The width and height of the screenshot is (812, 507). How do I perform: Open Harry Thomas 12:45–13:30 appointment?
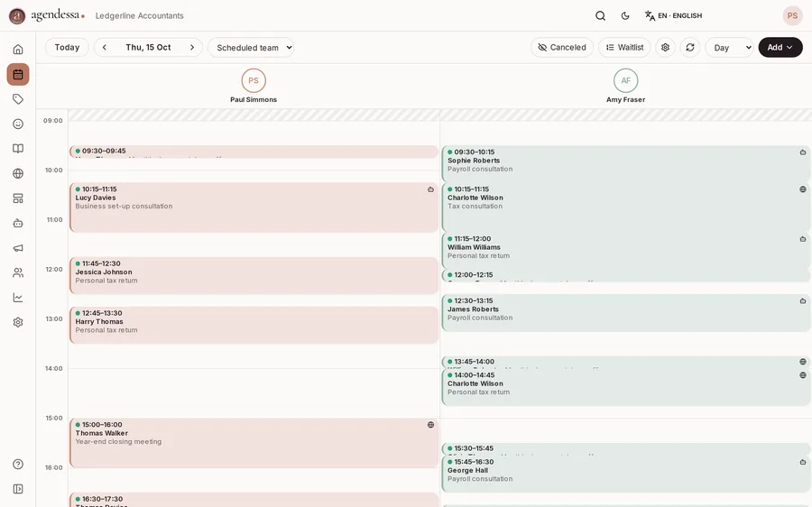click(x=254, y=326)
